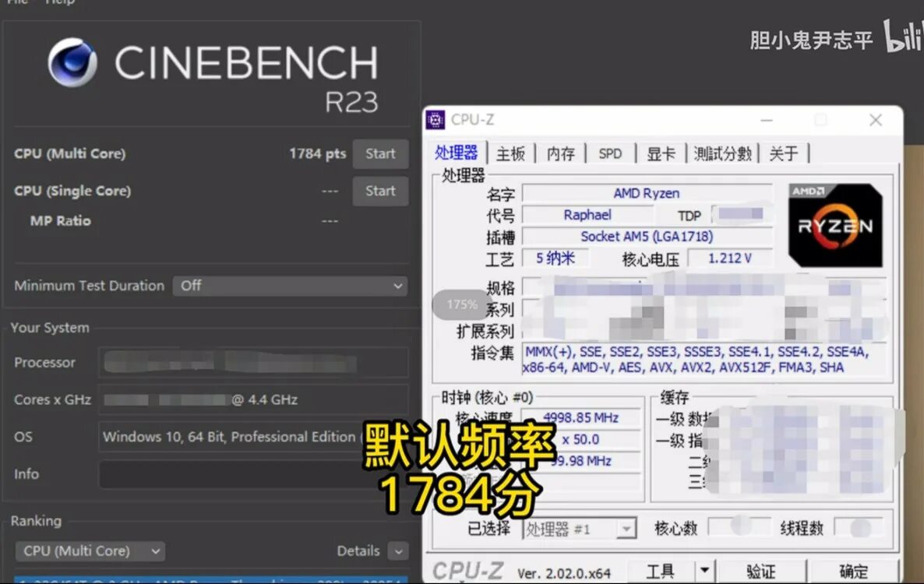Click the AMD Ryzen name field
Image resolution: width=924 pixels, height=584 pixels.
647,193
